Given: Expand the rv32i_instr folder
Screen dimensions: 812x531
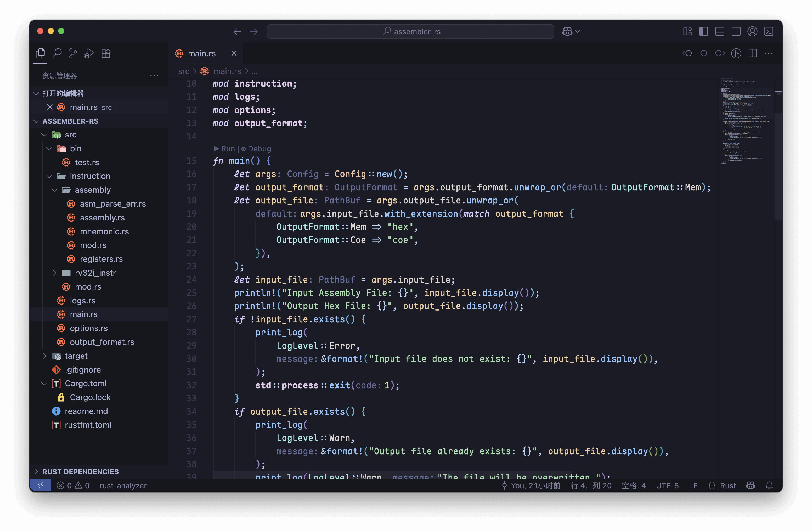Looking at the screenshot, I should [54, 273].
